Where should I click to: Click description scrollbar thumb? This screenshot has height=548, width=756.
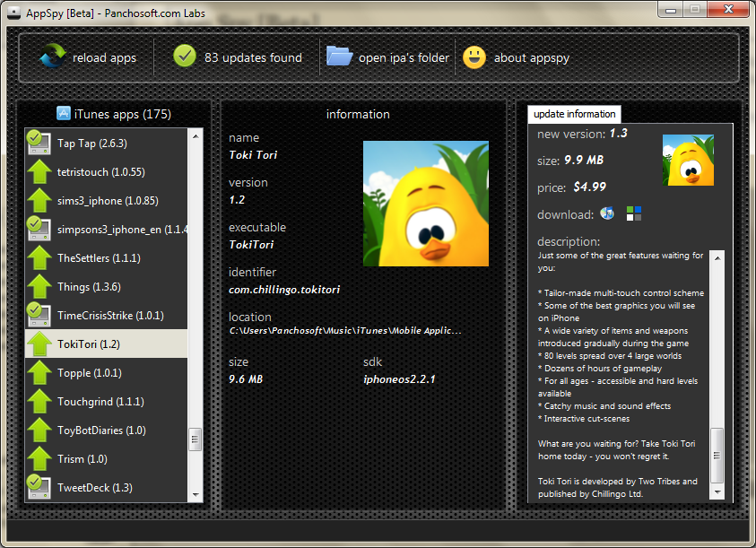point(717,455)
